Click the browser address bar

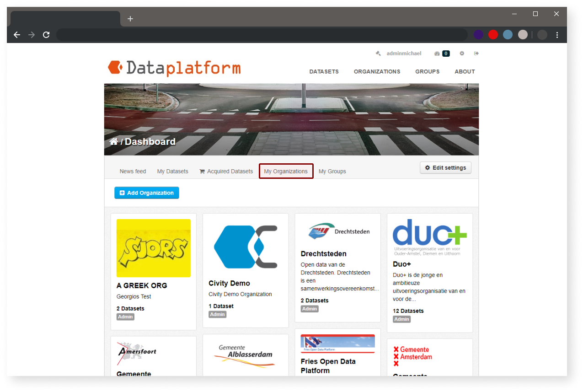[262, 35]
